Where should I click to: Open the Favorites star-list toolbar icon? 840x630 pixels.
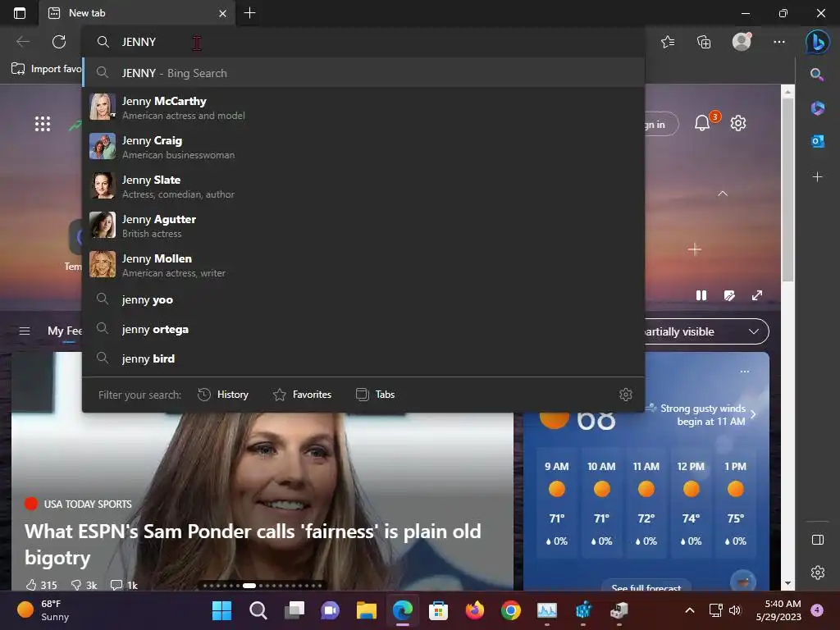668,42
